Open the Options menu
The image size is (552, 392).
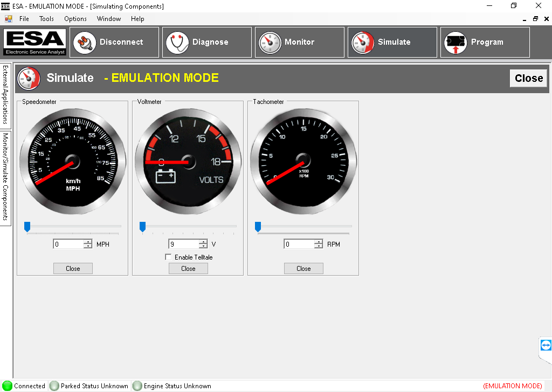pos(75,19)
